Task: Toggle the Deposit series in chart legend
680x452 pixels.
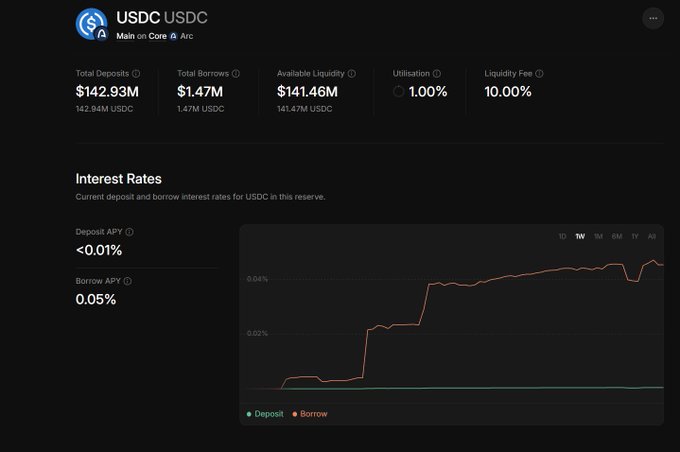Action: 265,414
